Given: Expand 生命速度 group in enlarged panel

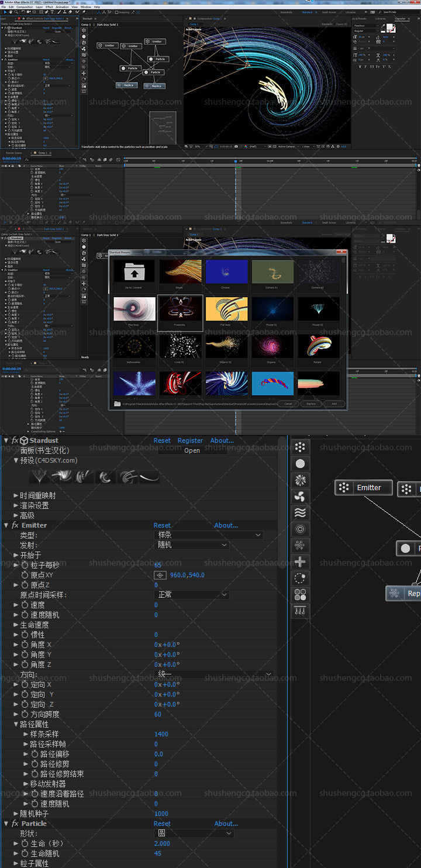Looking at the screenshot, I should [x=16, y=625].
